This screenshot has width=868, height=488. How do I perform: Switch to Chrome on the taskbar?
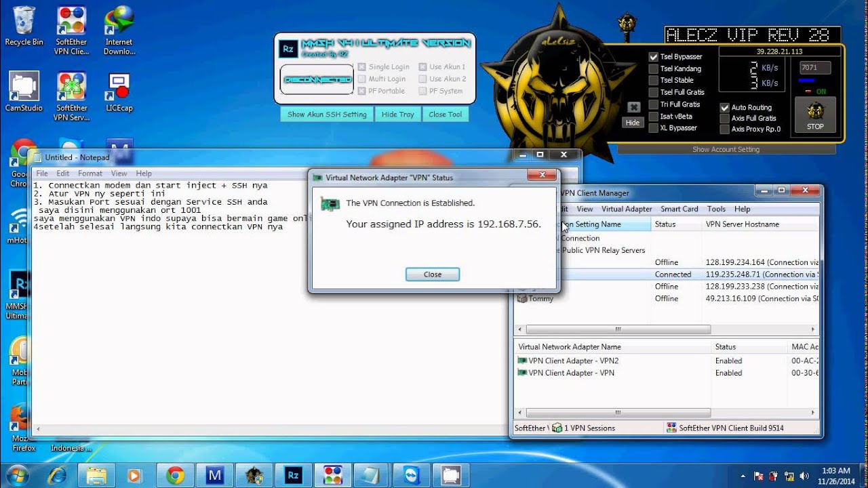point(175,475)
